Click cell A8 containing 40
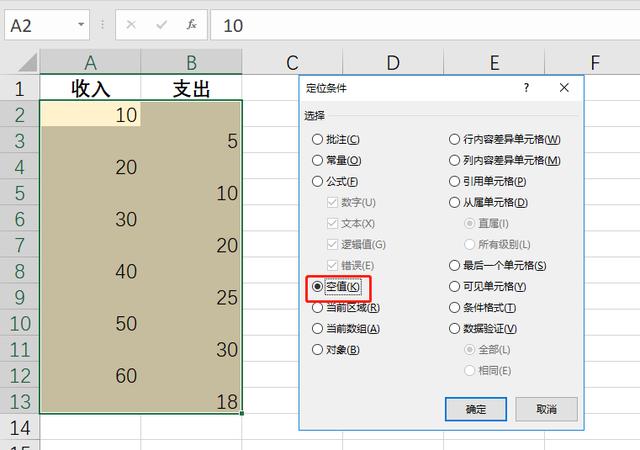The image size is (640, 450). point(90,271)
